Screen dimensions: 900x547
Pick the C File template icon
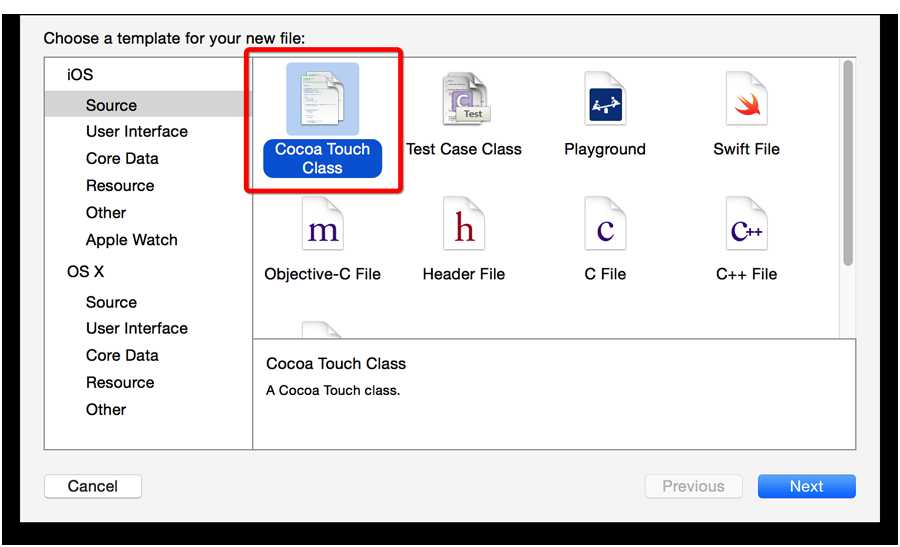coord(605,224)
